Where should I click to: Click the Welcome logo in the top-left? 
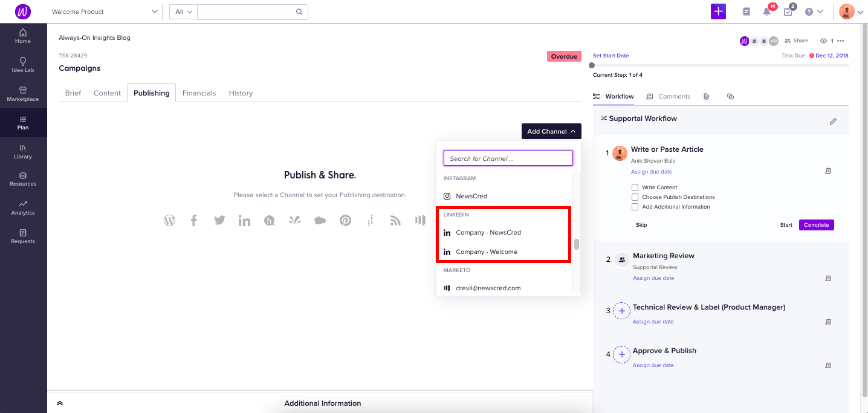click(23, 11)
